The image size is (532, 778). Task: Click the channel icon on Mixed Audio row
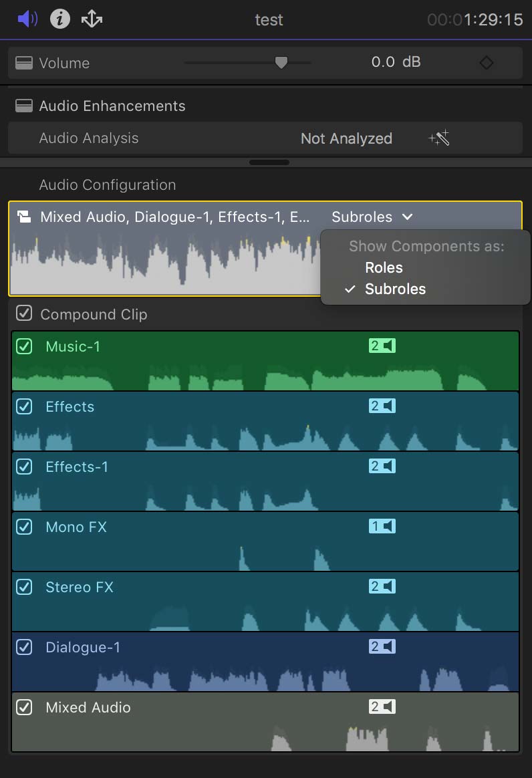[382, 706]
